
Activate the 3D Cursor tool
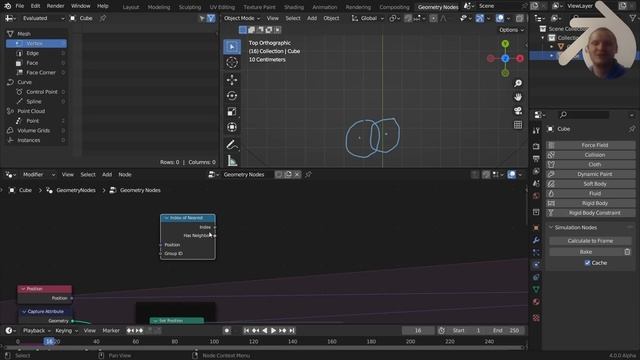click(232, 62)
